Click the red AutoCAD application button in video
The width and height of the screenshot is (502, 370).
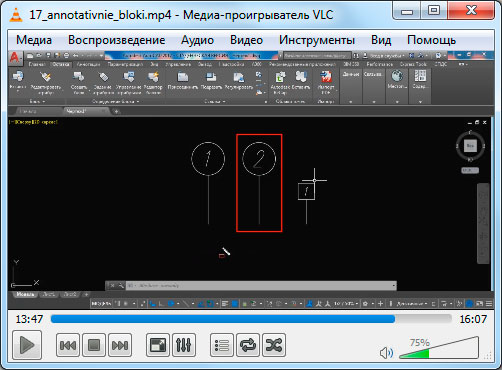click(x=15, y=57)
